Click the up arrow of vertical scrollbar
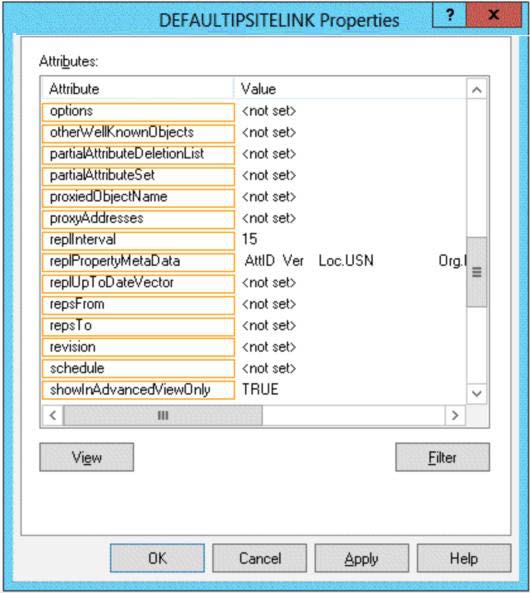The image size is (530, 593). [x=477, y=90]
